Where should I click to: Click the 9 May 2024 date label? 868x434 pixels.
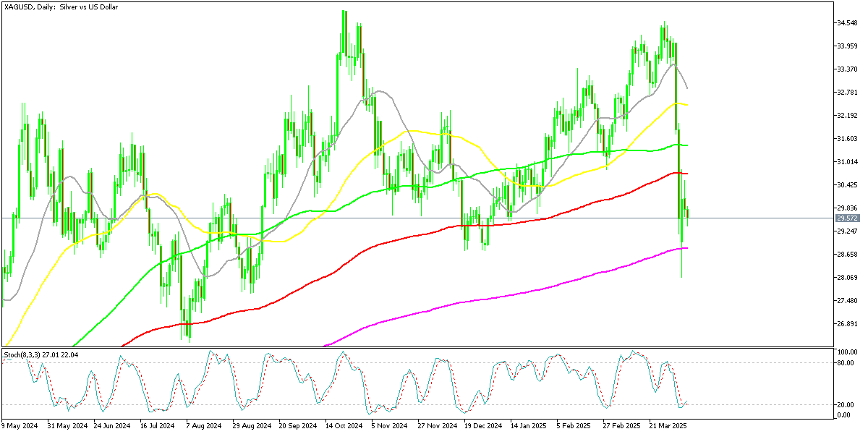[x=20, y=426]
